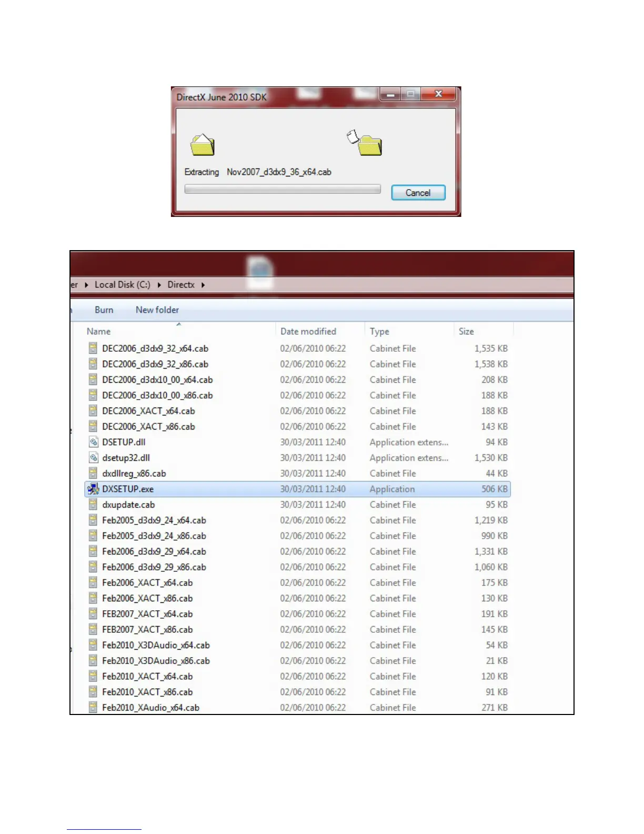Viewport: 644px width, 834px height.
Task: Select file name DEC2006_XACT_x86.cab
Action: pos(148,426)
